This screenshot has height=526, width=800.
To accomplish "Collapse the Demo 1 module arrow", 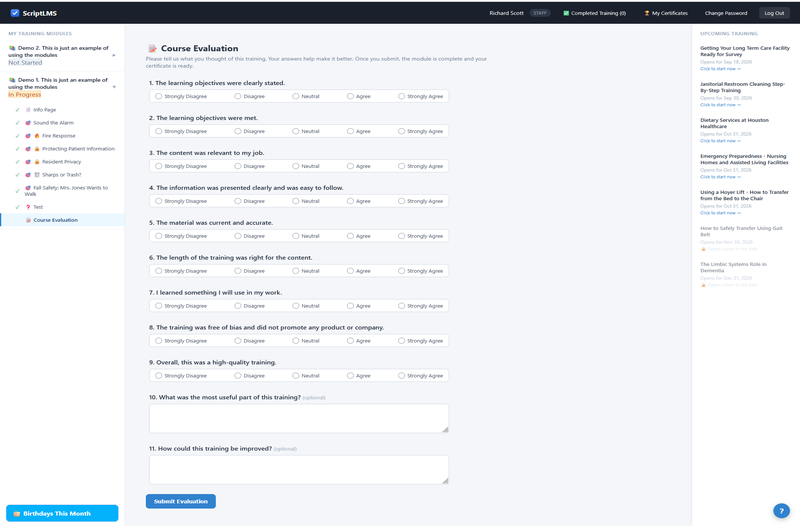I will (114, 87).
